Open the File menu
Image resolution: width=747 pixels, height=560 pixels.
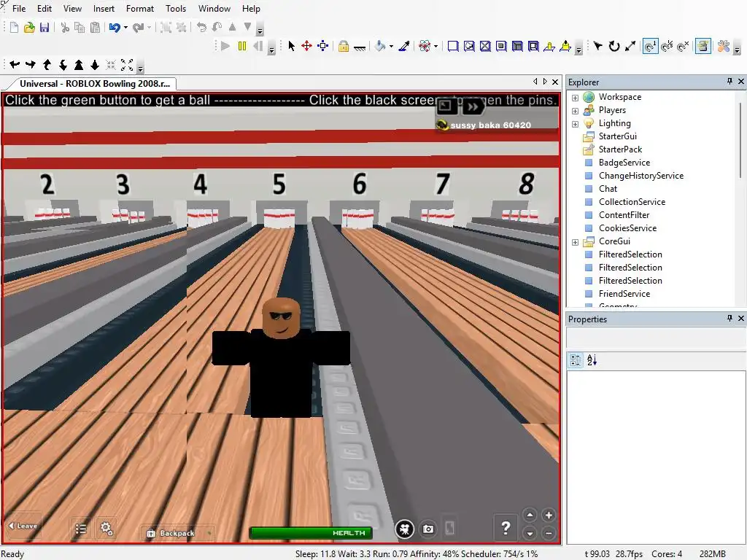[x=19, y=9]
